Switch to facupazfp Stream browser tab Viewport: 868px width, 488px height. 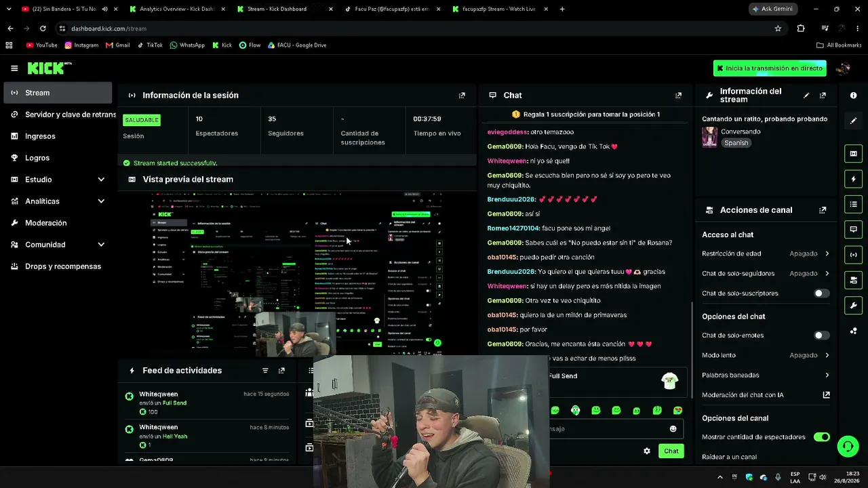point(498,9)
